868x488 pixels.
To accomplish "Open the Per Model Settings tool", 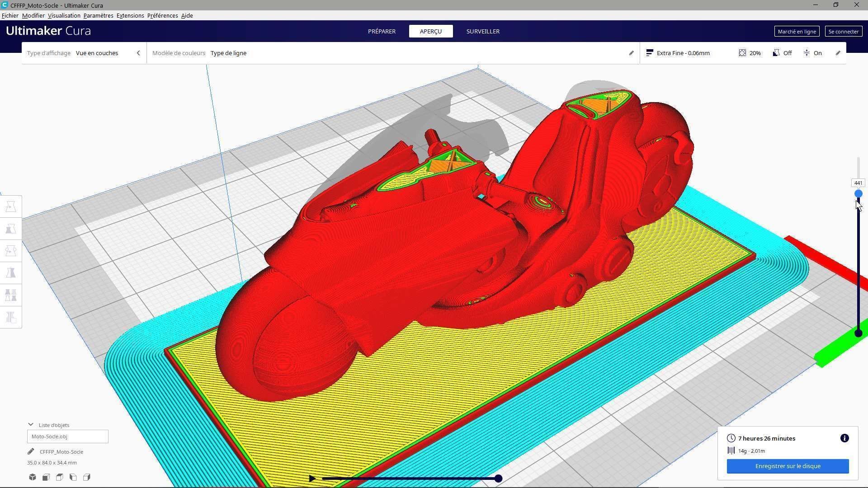I will click(11, 295).
